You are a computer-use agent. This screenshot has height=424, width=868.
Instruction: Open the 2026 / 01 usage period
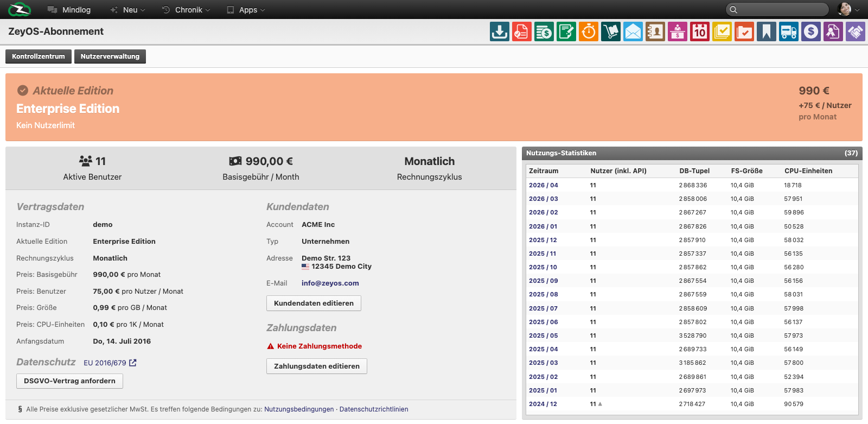click(543, 226)
